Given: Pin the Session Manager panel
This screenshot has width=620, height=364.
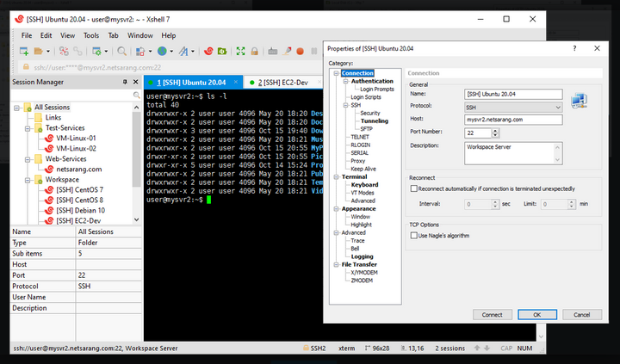Looking at the screenshot, I should point(125,82).
